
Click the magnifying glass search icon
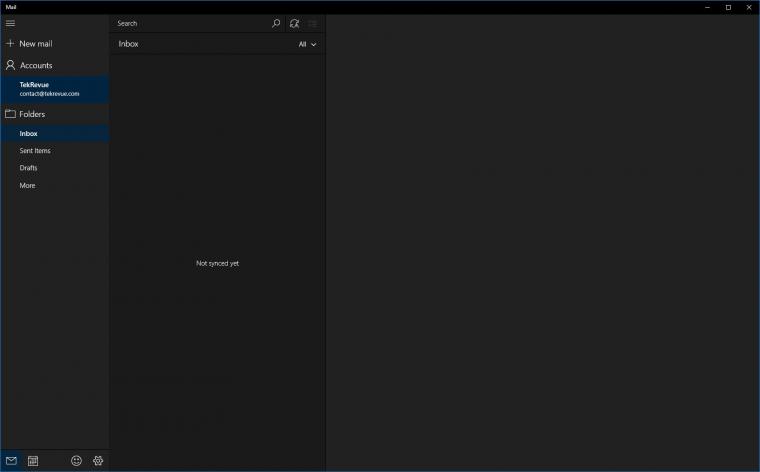coord(276,23)
